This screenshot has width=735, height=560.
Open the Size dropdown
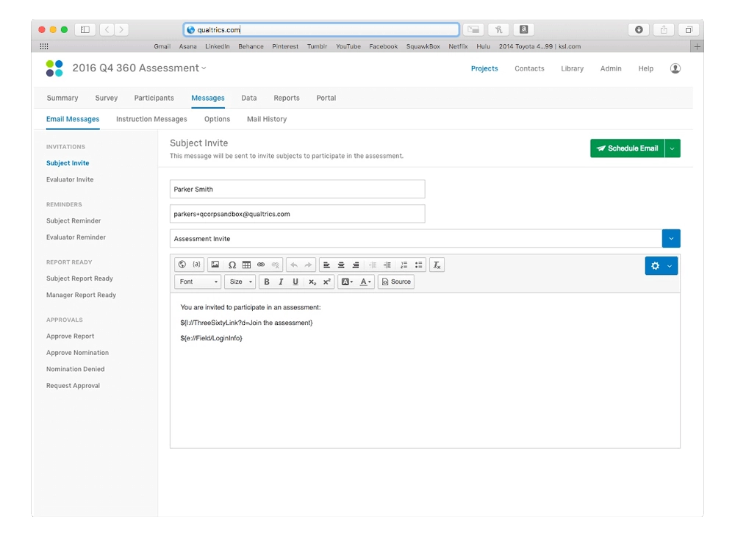tap(238, 281)
